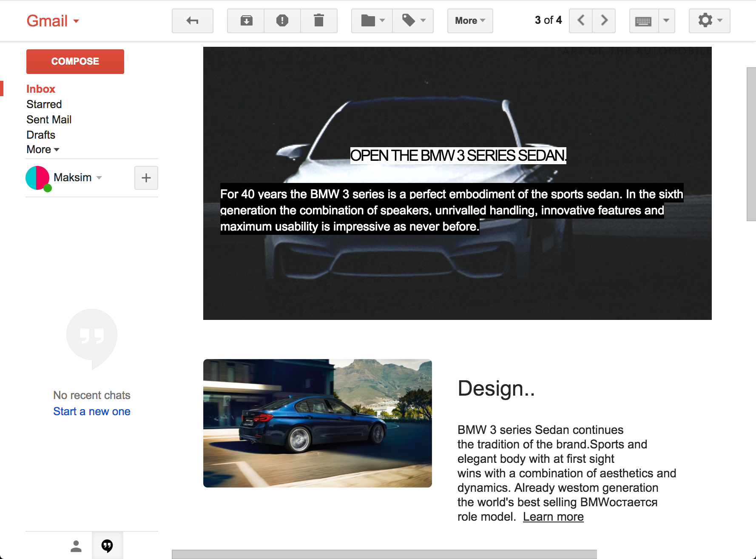Go to the newer email with left chevron

[x=581, y=21]
